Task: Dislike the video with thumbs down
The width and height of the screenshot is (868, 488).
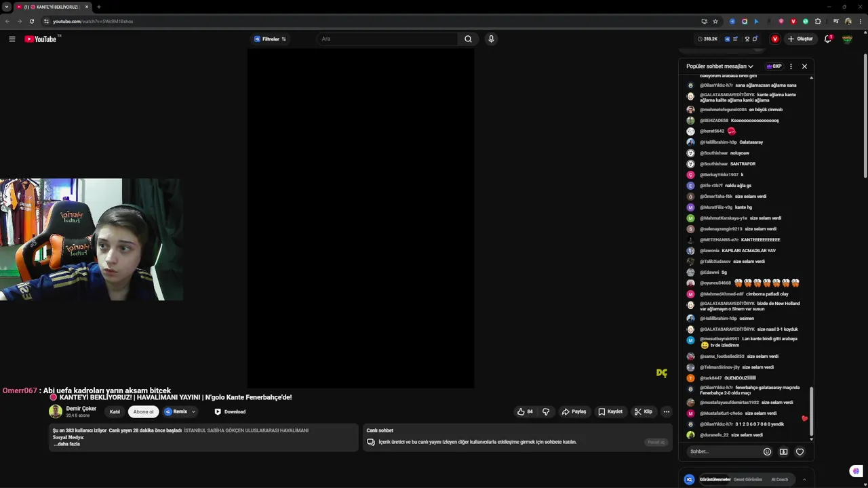Action: point(546,411)
